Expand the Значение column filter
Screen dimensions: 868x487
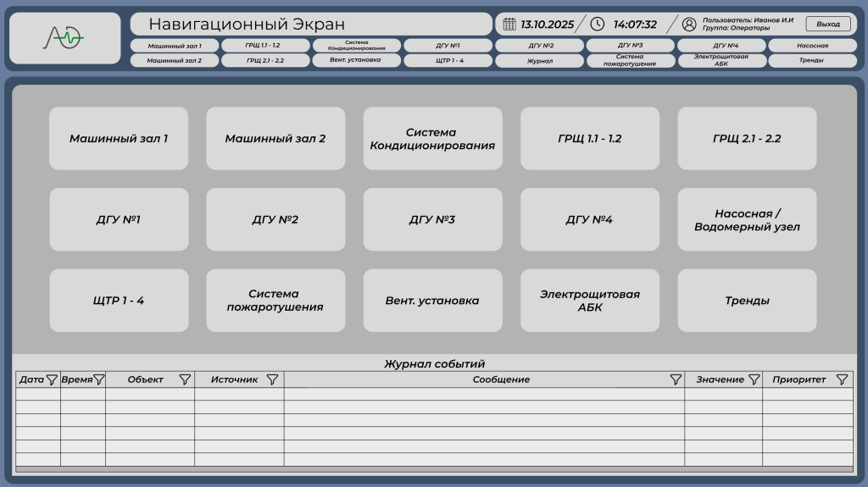[754, 380]
